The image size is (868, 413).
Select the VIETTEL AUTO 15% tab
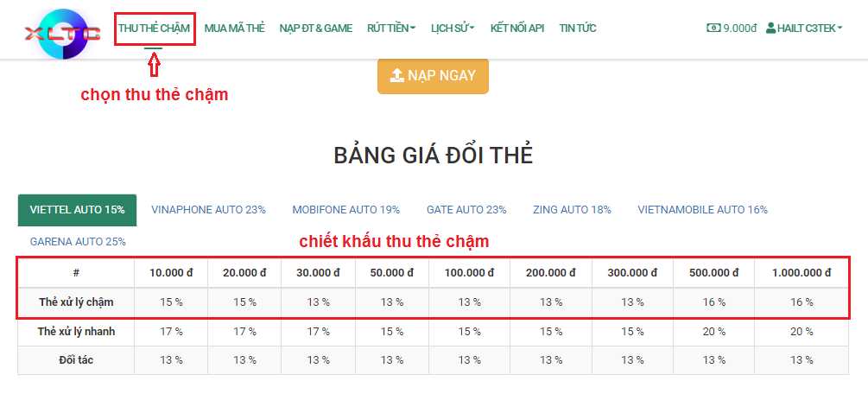point(78,210)
